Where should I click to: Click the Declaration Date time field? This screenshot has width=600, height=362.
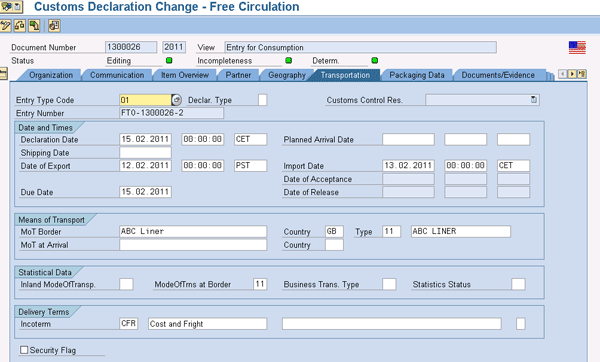[x=203, y=139]
